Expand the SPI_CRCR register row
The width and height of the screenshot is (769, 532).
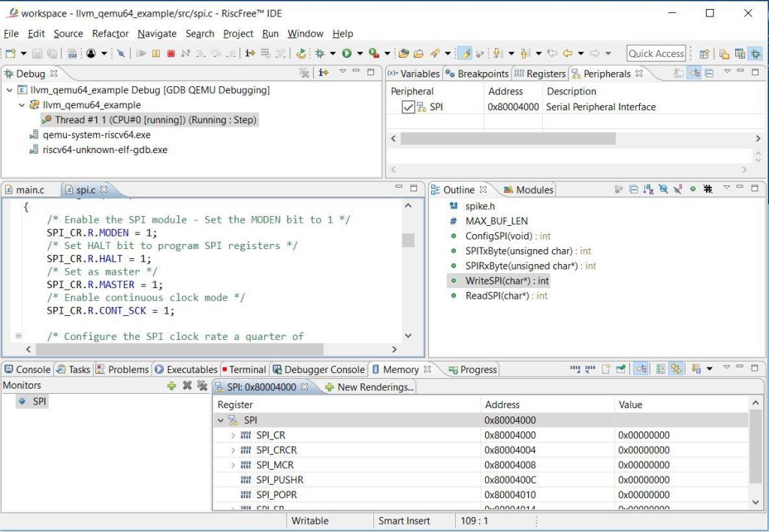[233, 450]
